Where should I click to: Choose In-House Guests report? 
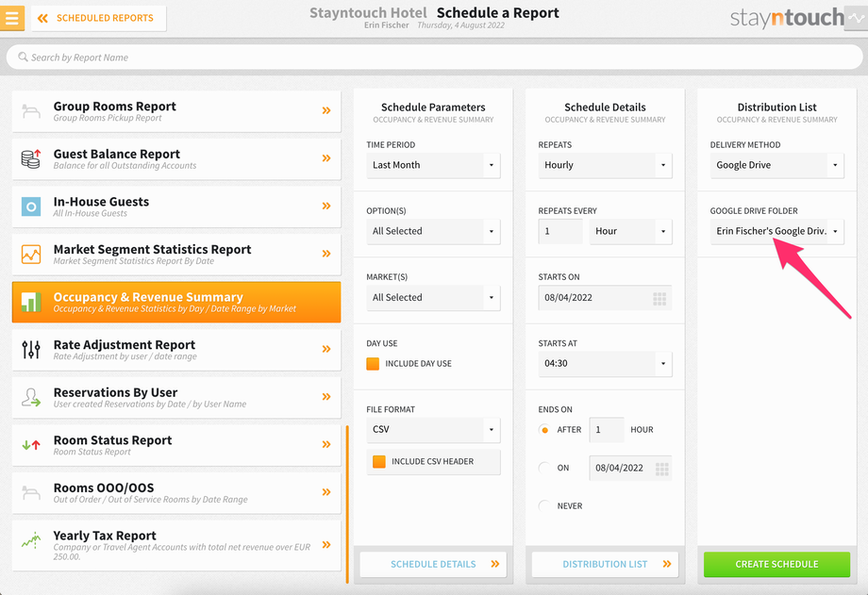tap(176, 207)
